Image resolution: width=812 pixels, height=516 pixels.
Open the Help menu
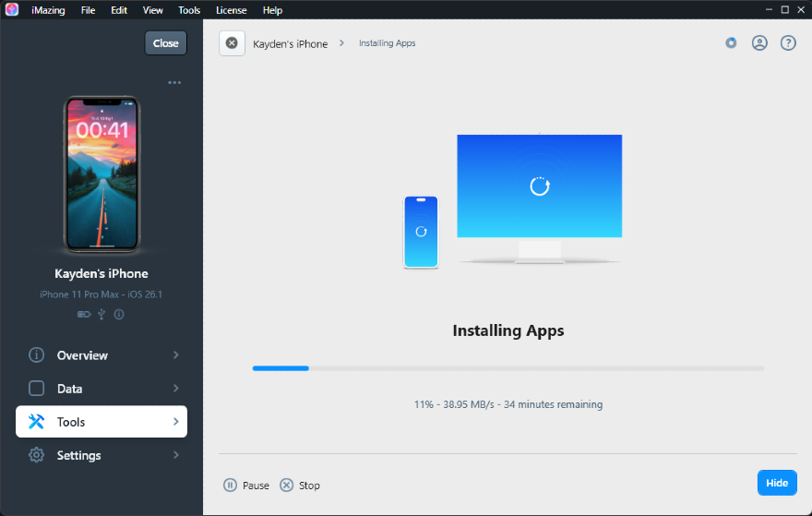[272, 10]
